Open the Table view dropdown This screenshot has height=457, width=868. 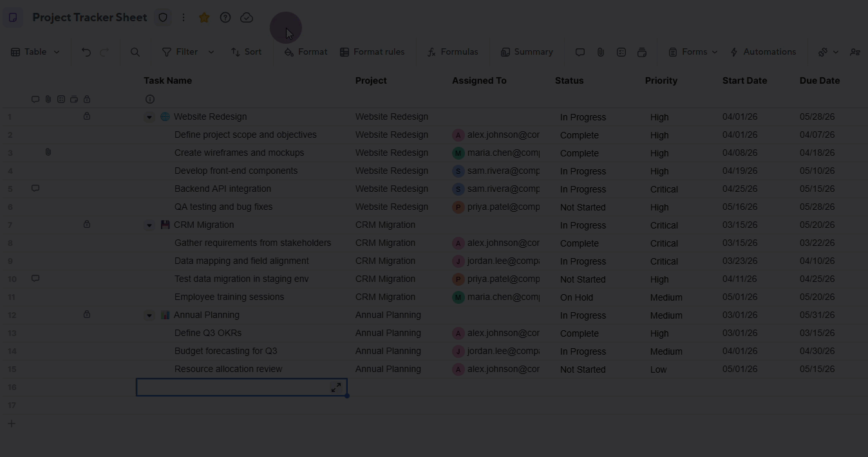pyautogui.click(x=35, y=52)
